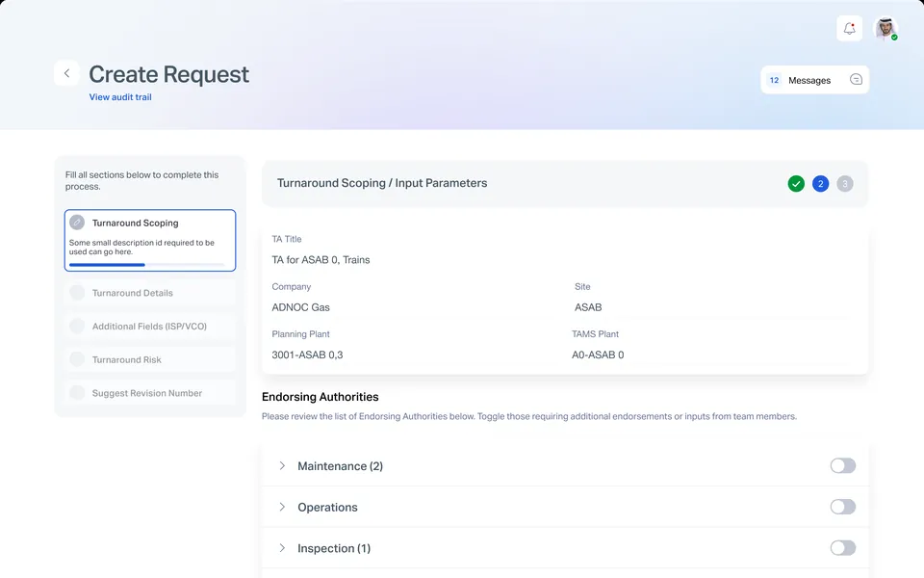Toggle the Inspection (1) switch
This screenshot has height=578, width=924.
point(843,548)
